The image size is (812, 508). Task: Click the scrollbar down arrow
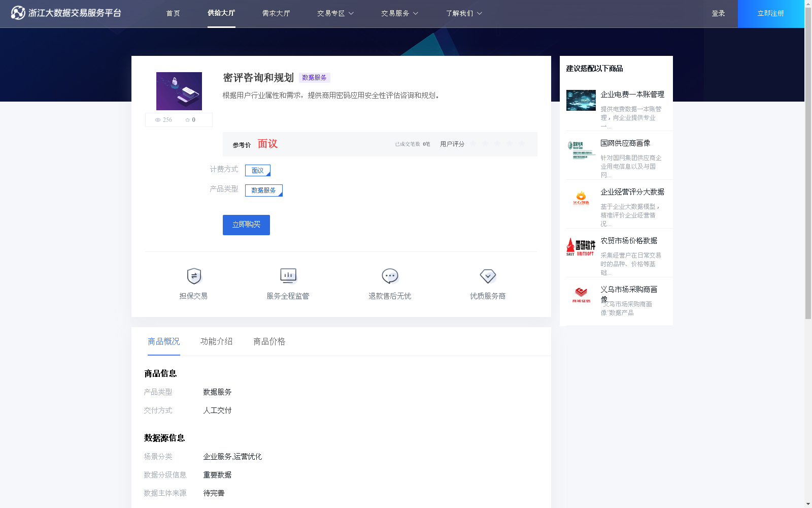pyautogui.click(x=808, y=504)
